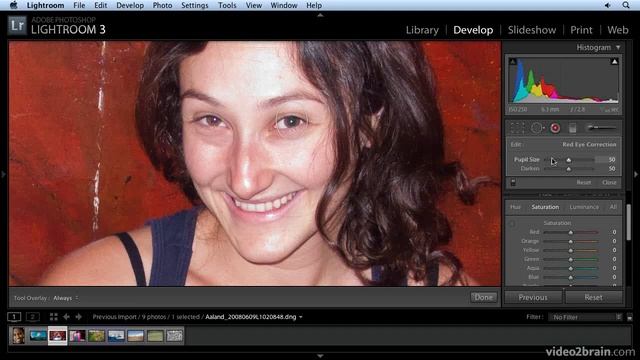The width and height of the screenshot is (640, 360).
Task: Go back with left arrow
Action: click(x=66, y=317)
